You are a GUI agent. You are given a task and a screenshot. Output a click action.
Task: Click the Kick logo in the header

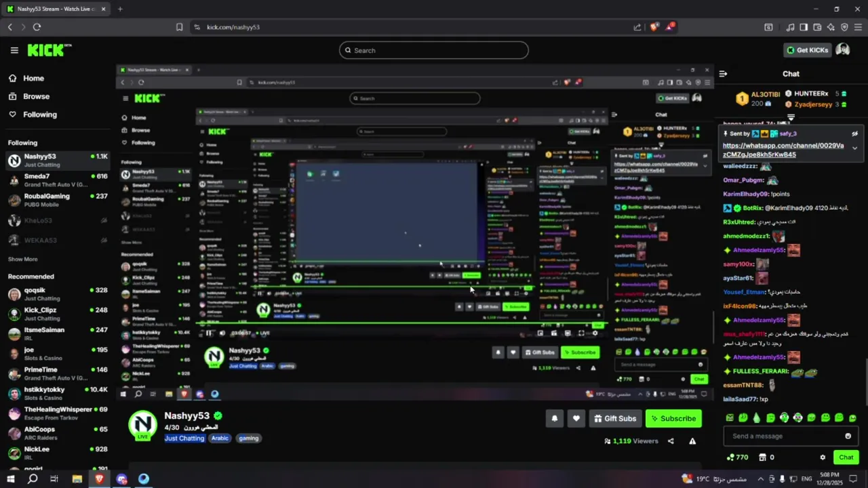[x=49, y=50]
